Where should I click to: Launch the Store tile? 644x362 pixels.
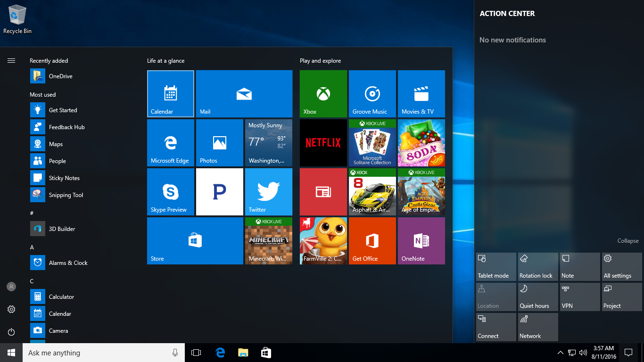point(195,241)
